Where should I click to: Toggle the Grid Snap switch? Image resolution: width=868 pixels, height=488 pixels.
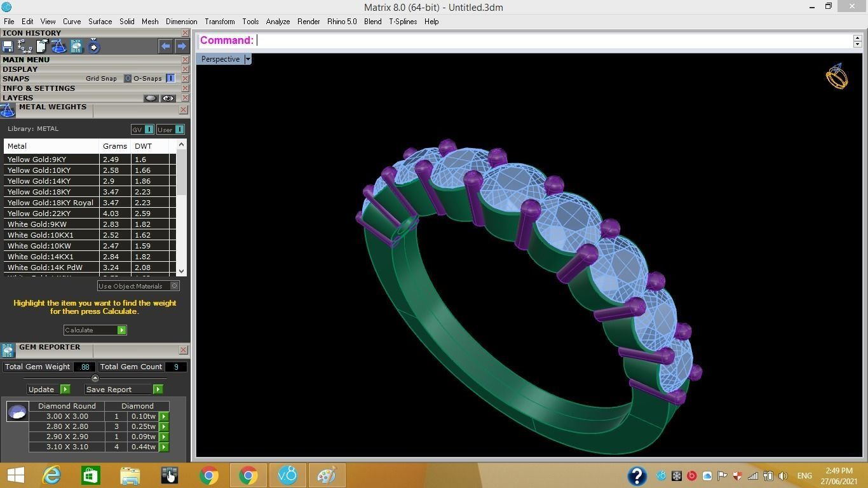[x=128, y=79]
